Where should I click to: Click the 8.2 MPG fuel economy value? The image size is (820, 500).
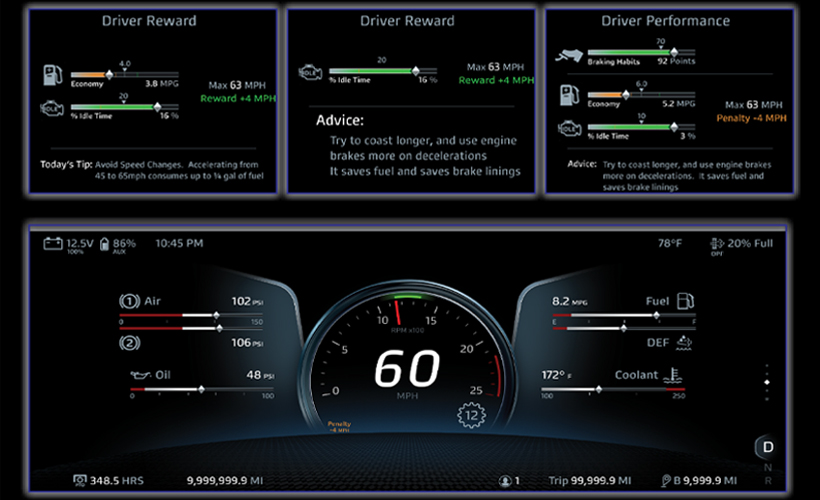click(x=570, y=301)
